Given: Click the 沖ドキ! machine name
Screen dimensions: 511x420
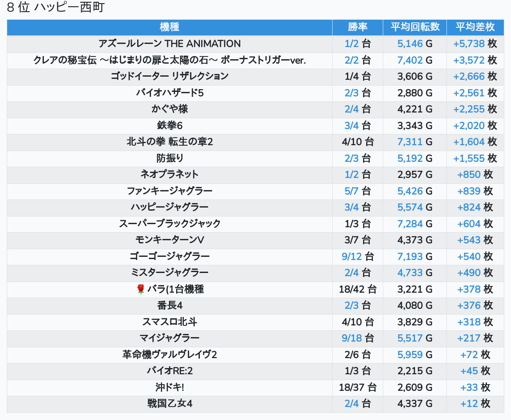Looking at the screenshot, I should 169,388.
